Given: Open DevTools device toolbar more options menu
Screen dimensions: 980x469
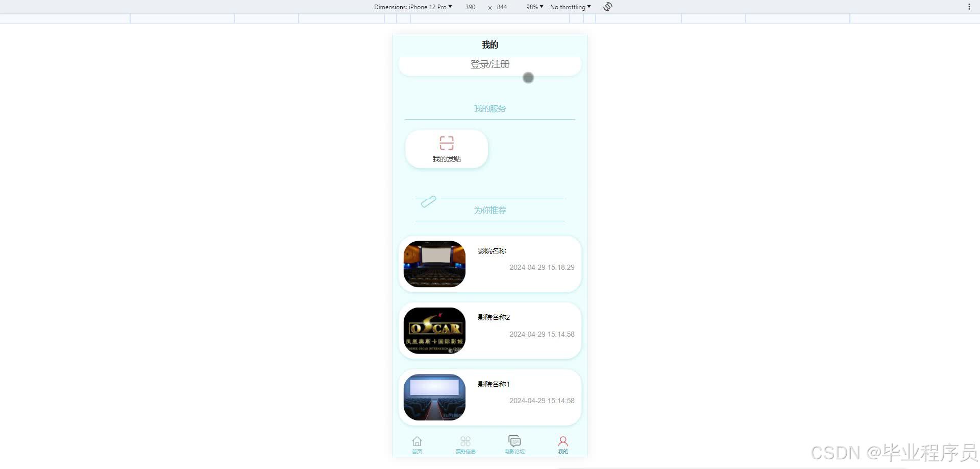Looking at the screenshot, I should coord(969,7).
